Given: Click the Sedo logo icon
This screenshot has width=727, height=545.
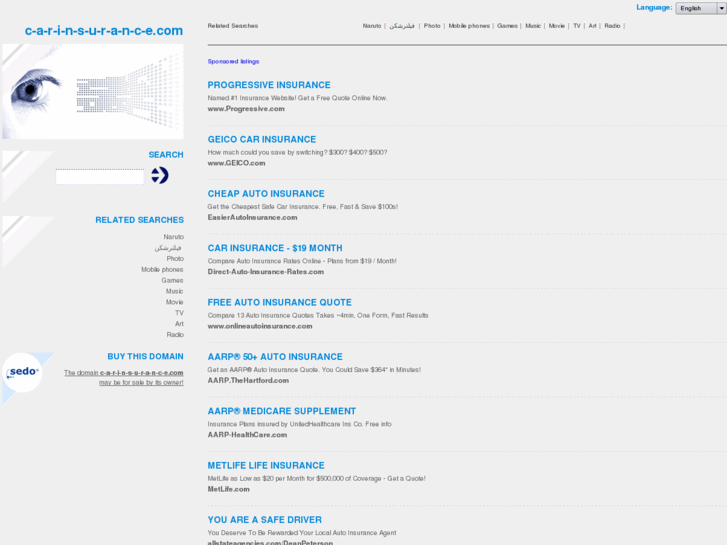Looking at the screenshot, I should 22,372.
